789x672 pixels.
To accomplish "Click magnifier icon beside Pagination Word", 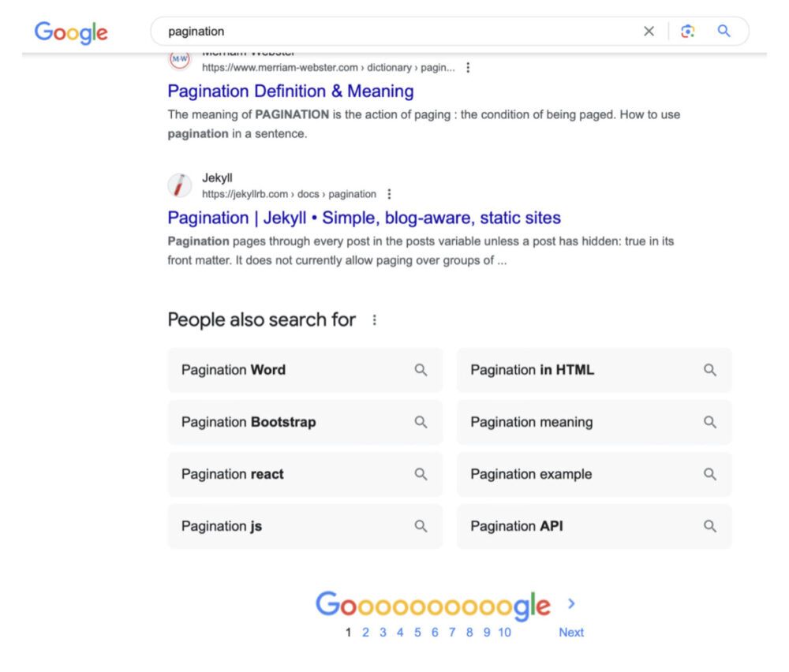I will click(x=421, y=370).
